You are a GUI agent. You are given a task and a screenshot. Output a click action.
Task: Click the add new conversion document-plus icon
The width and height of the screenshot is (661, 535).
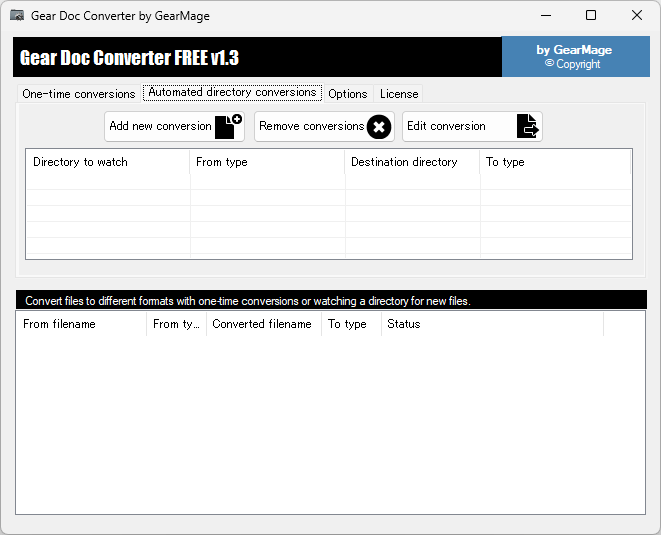[229, 127]
